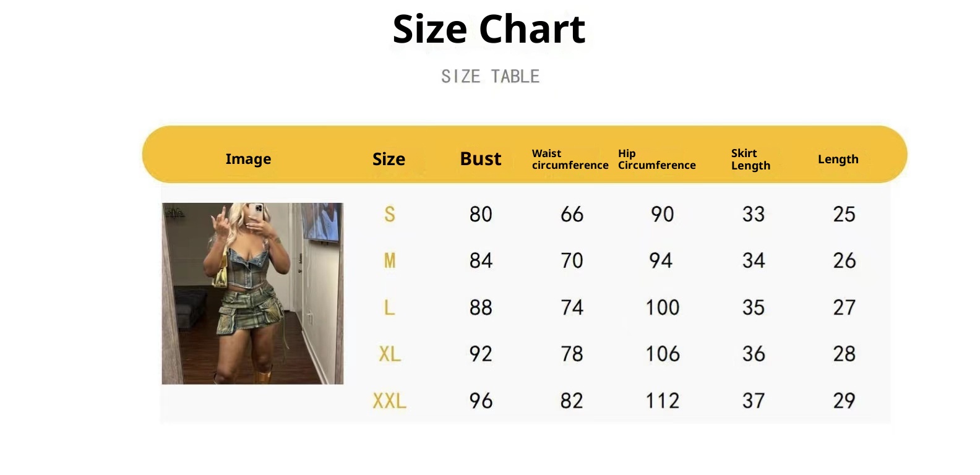Viewport: 980px width, 475px height.
Task: Click the "SIZE TABLE" subtitle text
Action: tap(490, 77)
